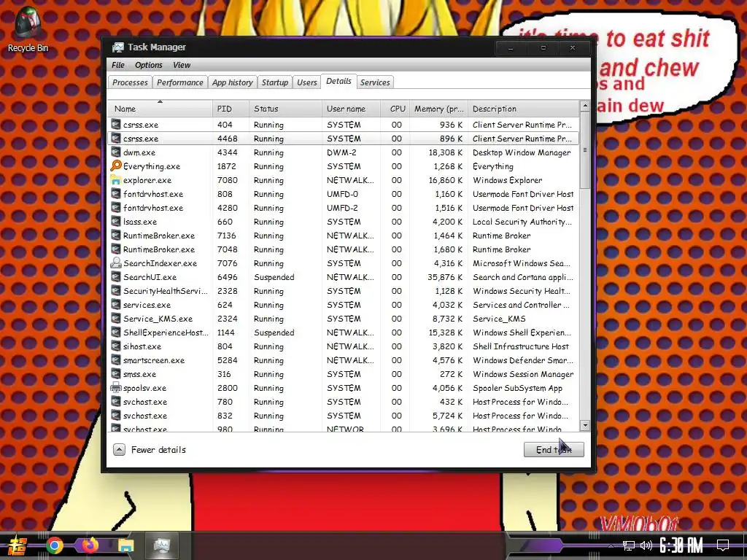Launch Google Chrome from the taskbar
Screen dimensions: 747x560
pyautogui.click(x=54, y=545)
